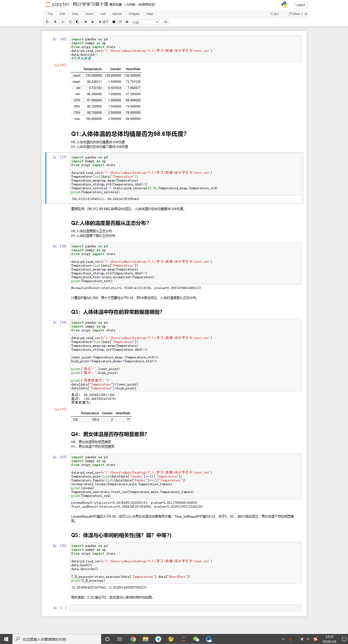The image size is (348, 644).
Task: Open the Help menu
Action: tap(150, 14)
